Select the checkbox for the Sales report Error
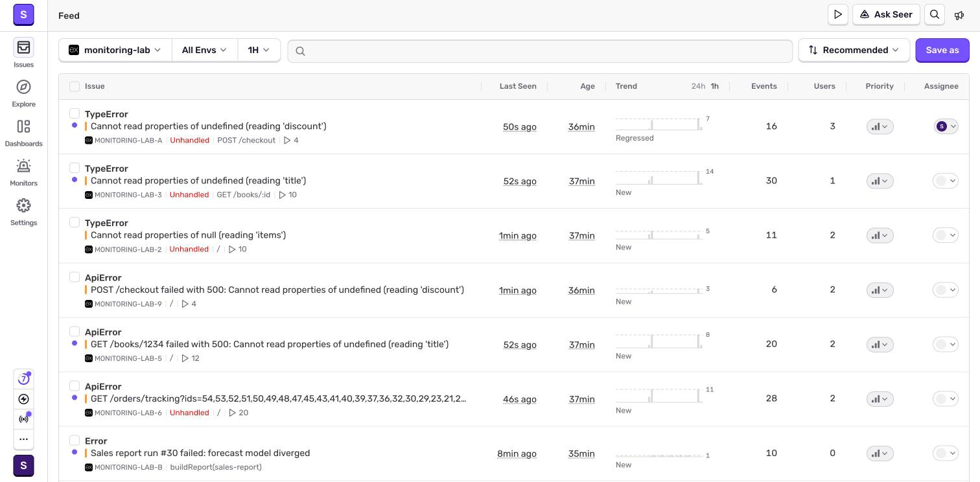 75,440
